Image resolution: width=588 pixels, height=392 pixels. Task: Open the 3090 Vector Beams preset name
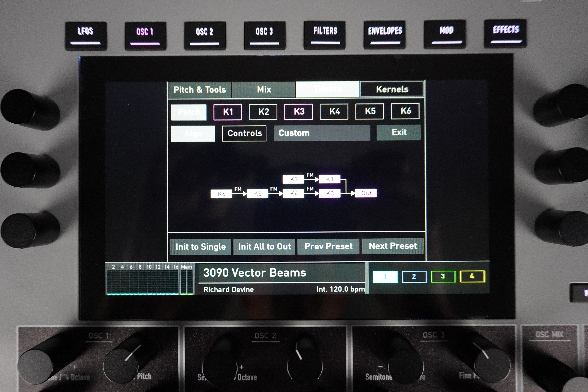[x=255, y=273]
